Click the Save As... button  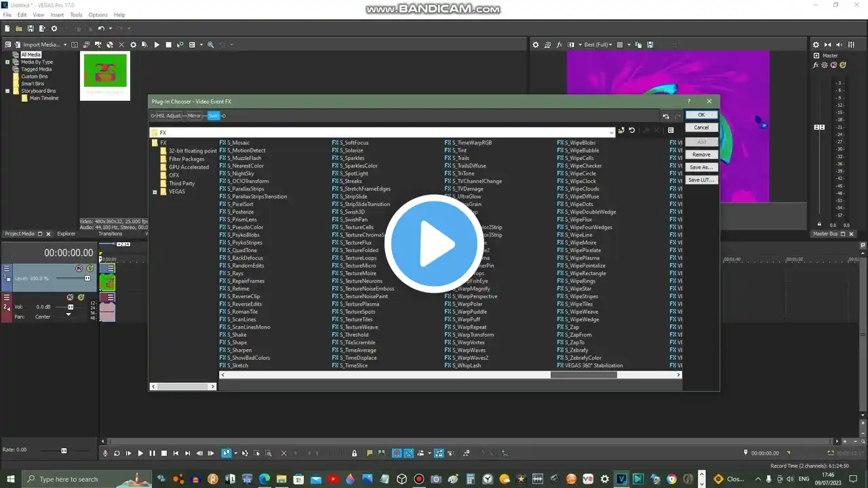point(701,167)
